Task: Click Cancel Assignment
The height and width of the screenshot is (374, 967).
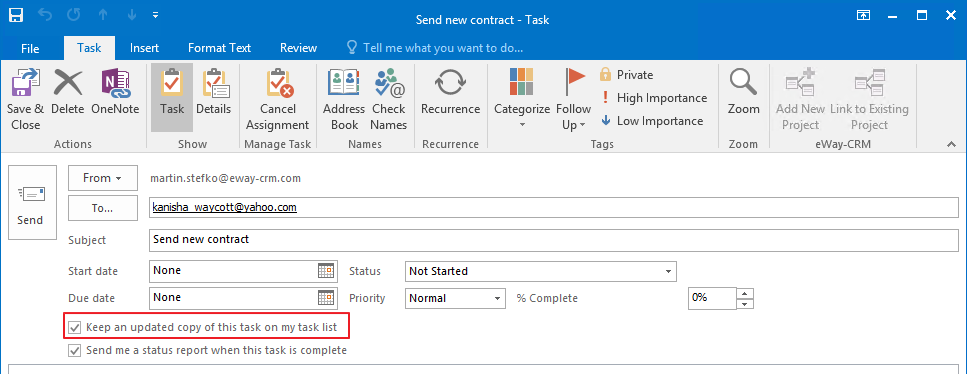Action: tap(278, 99)
